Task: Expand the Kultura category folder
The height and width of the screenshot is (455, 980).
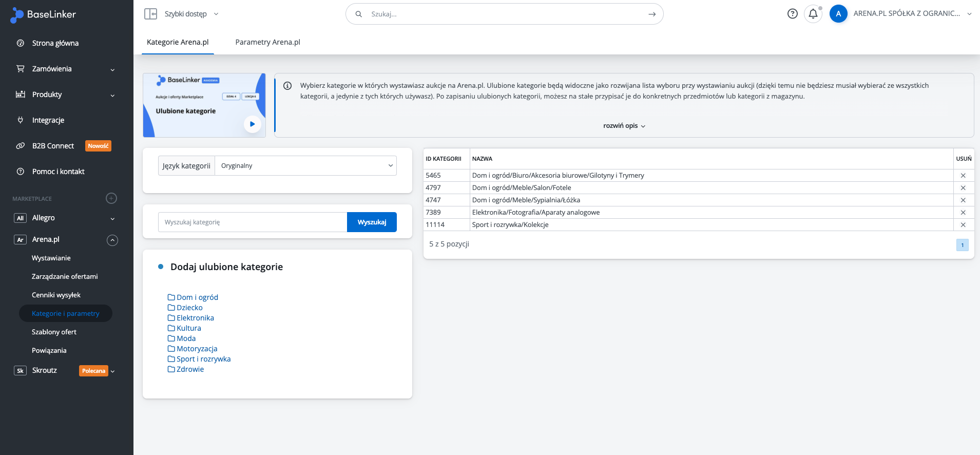Action: (184, 328)
